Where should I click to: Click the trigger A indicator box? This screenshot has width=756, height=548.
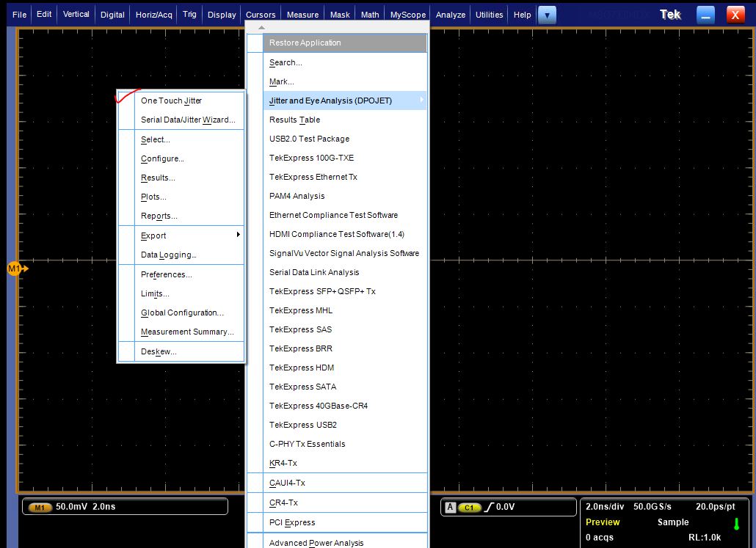[450, 507]
